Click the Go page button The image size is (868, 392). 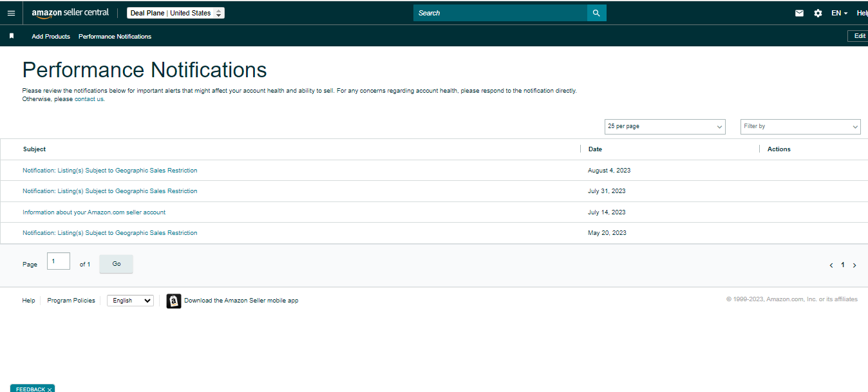pyautogui.click(x=116, y=264)
